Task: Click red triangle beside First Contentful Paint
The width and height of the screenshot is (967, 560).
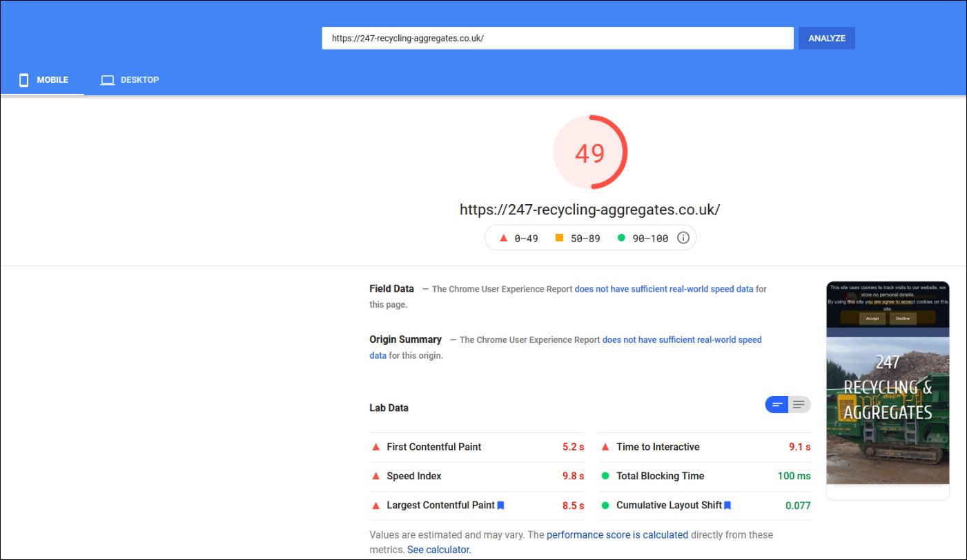Action: coord(375,447)
